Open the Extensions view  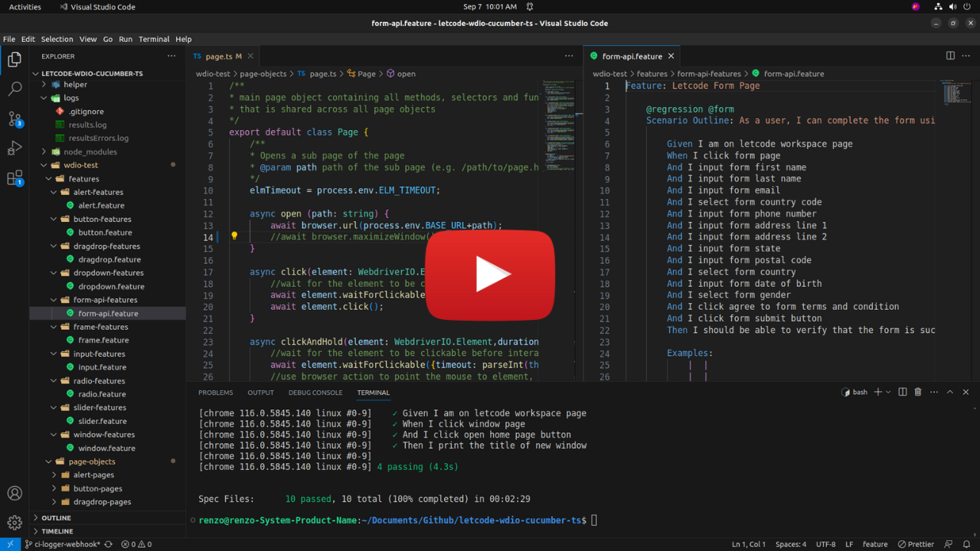click(x=15, y=178)
